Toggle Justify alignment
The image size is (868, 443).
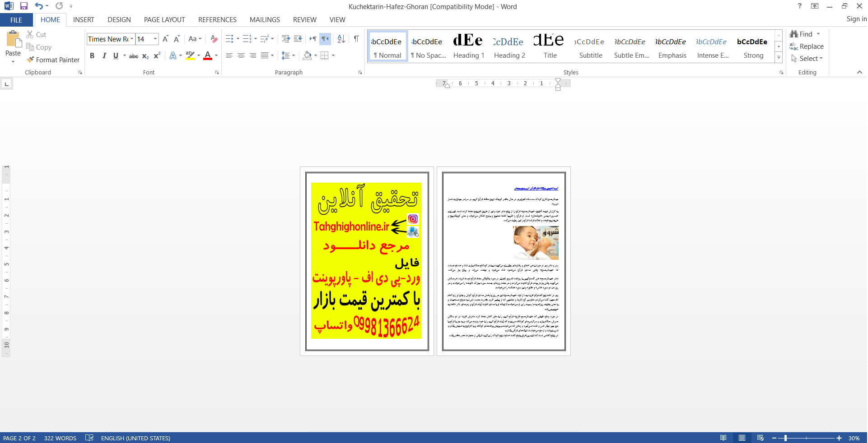pos(265,55)
